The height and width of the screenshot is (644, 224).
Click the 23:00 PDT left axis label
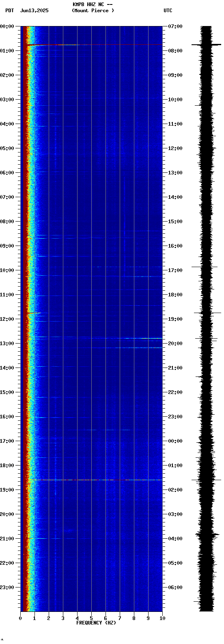7,587
